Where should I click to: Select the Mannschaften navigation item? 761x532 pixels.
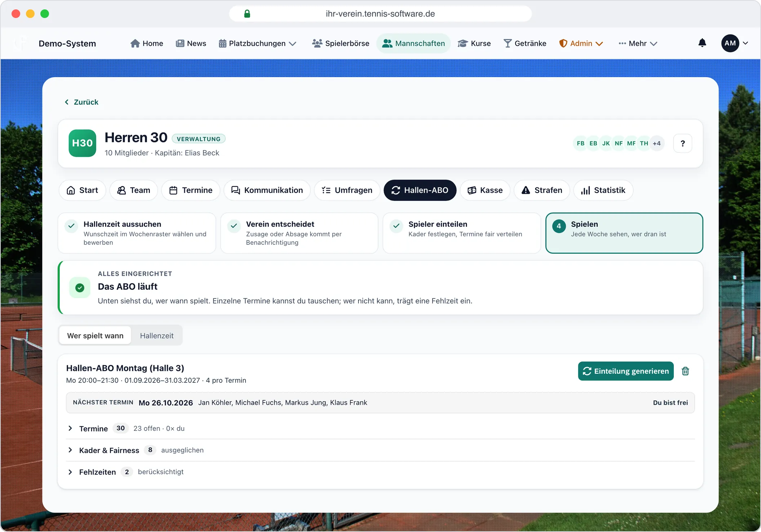(413, 43)
